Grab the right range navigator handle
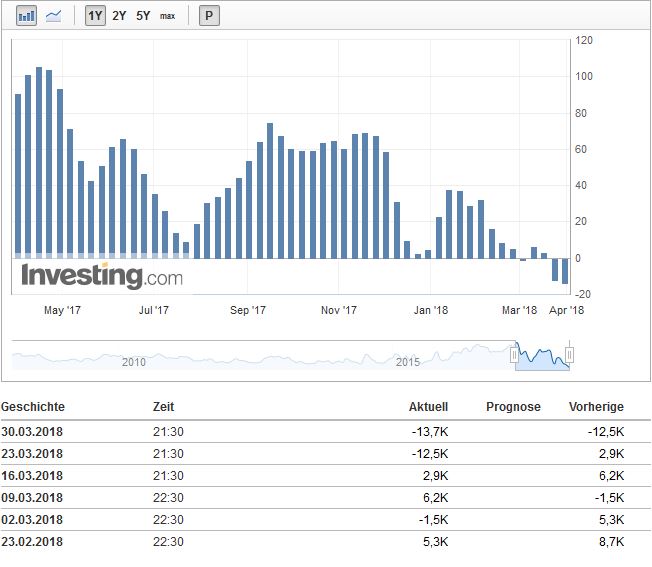Image resolution: width=652 pixels, height=567 pixels. (569, 354)
